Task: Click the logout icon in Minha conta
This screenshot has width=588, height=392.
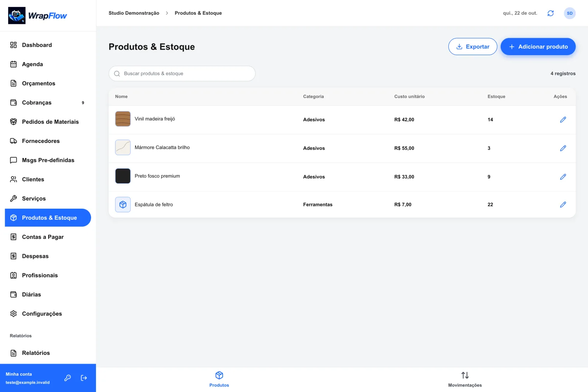Action: tap(84, 378)
